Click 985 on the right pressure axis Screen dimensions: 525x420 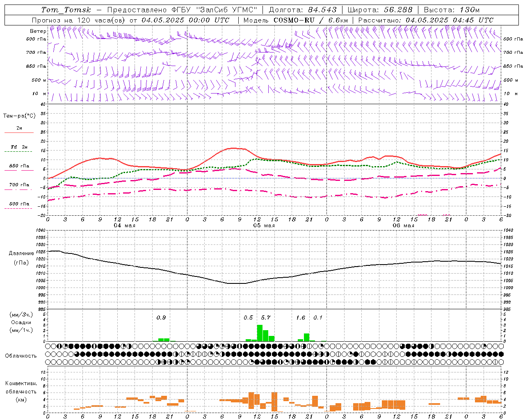click(x=507, y=309)
